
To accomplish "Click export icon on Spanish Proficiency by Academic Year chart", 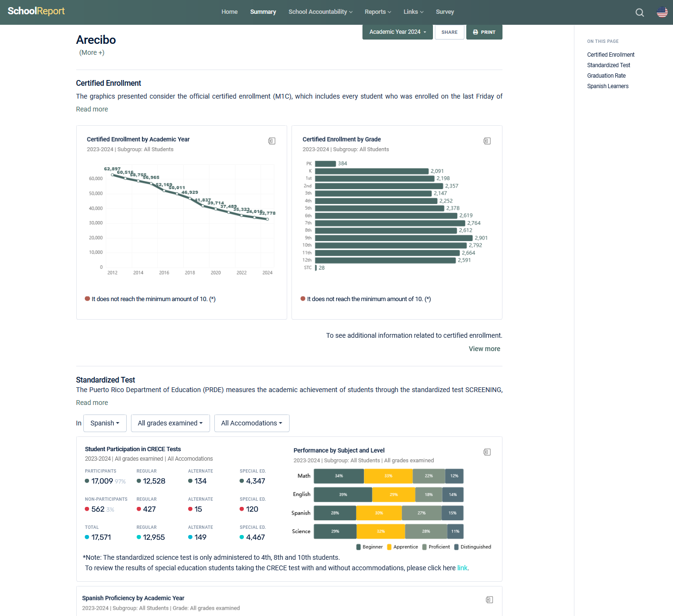I will [489, 599].
